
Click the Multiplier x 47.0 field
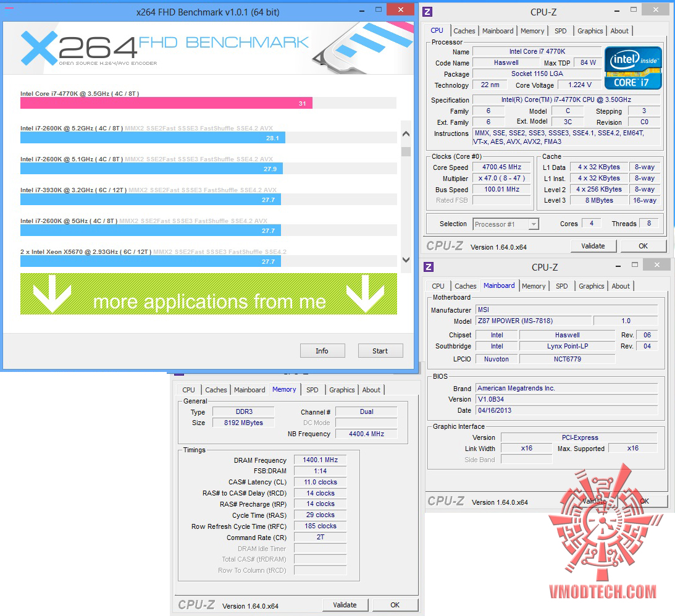(501, 179)
